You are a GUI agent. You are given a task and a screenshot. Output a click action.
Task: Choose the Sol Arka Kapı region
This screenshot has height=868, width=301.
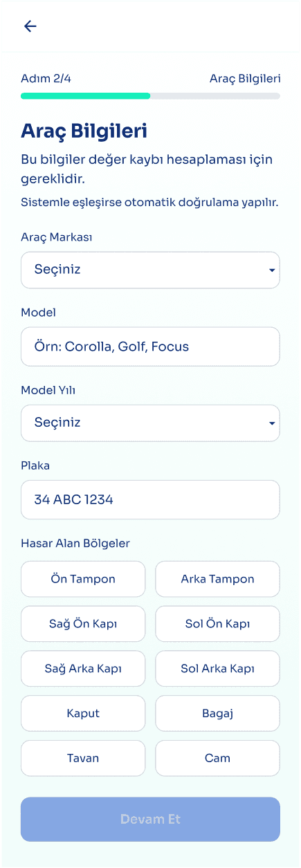click(217, 669)
